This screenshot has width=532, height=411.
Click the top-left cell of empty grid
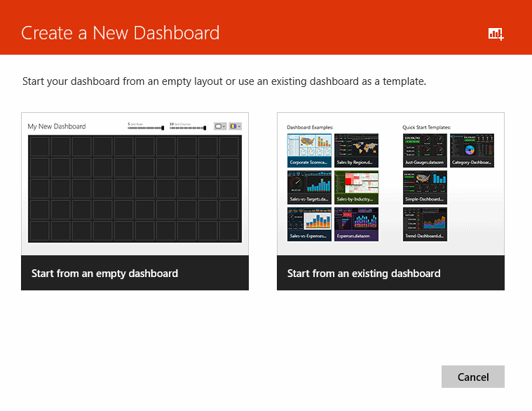(39, 147)
